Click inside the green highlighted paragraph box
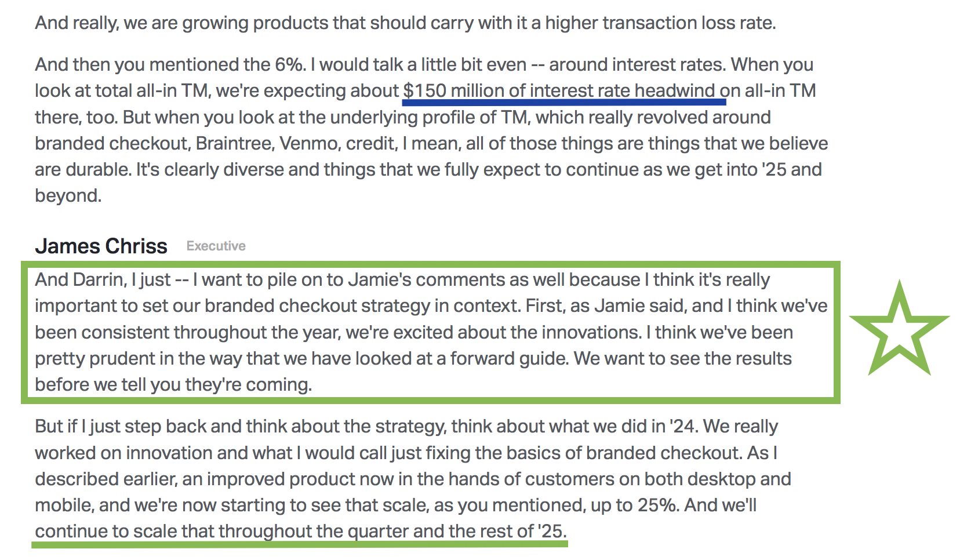The width and height of the screenshot is (960, 560). (430, 332)
